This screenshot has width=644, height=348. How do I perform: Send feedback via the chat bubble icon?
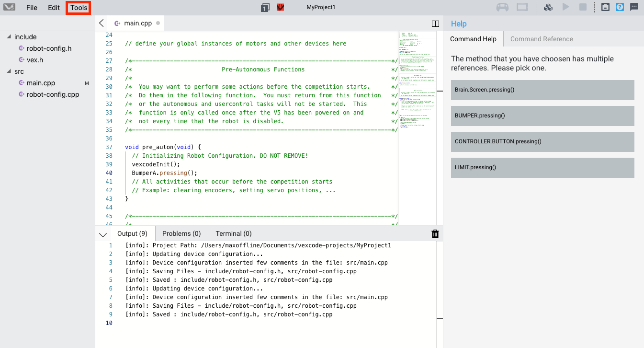634,7
